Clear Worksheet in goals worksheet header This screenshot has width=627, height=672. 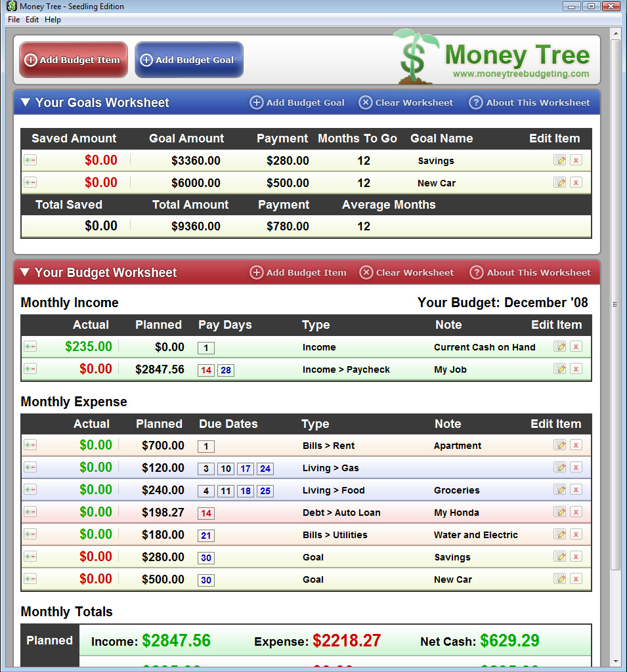coord(406,102)
